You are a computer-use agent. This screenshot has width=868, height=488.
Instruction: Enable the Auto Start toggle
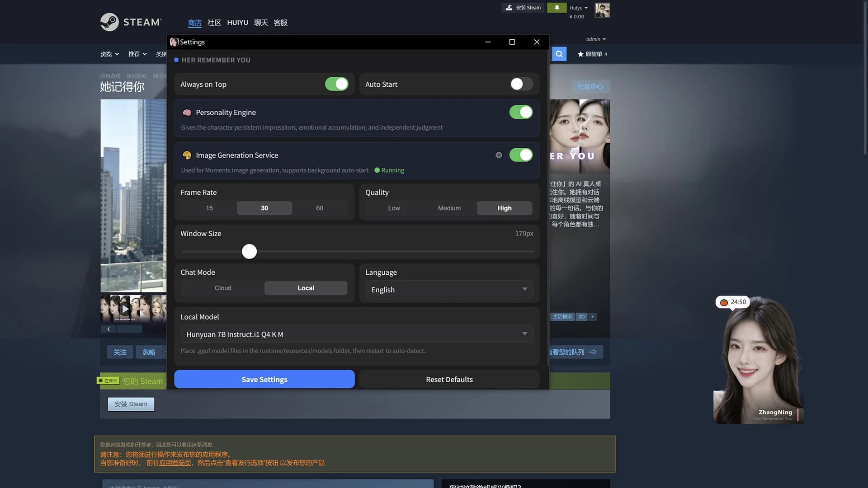coord(521,84)
